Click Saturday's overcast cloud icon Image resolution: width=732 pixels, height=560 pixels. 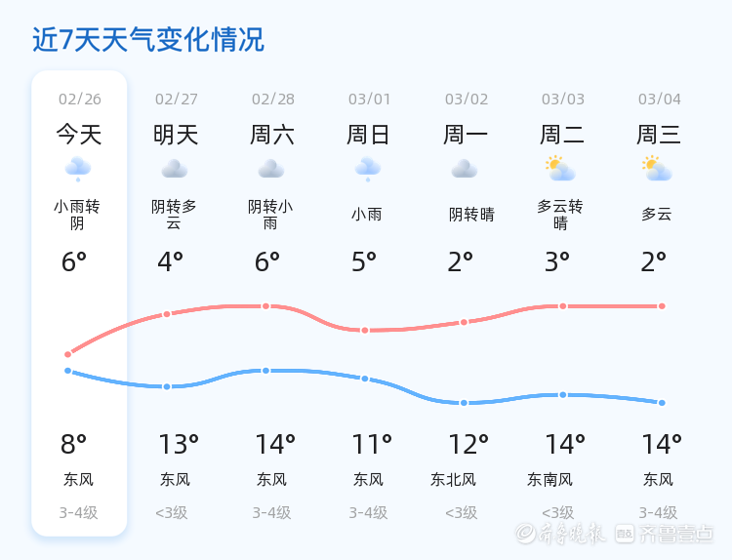pyautogui.click(x=271, y=169)
